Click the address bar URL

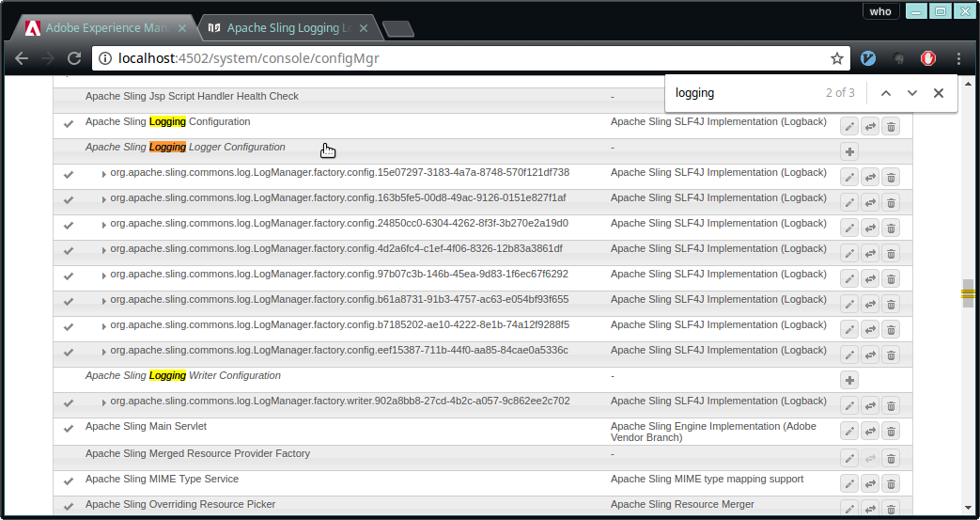tap(248, 59)
